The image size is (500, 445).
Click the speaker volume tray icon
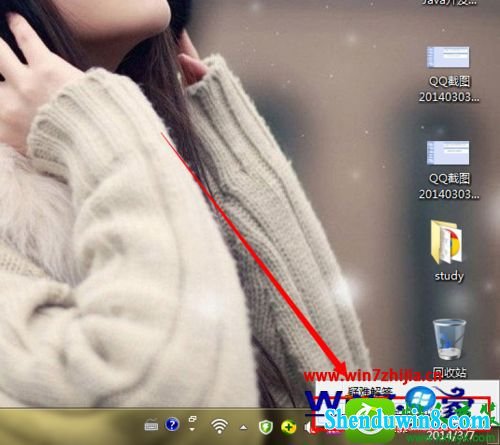308,427
